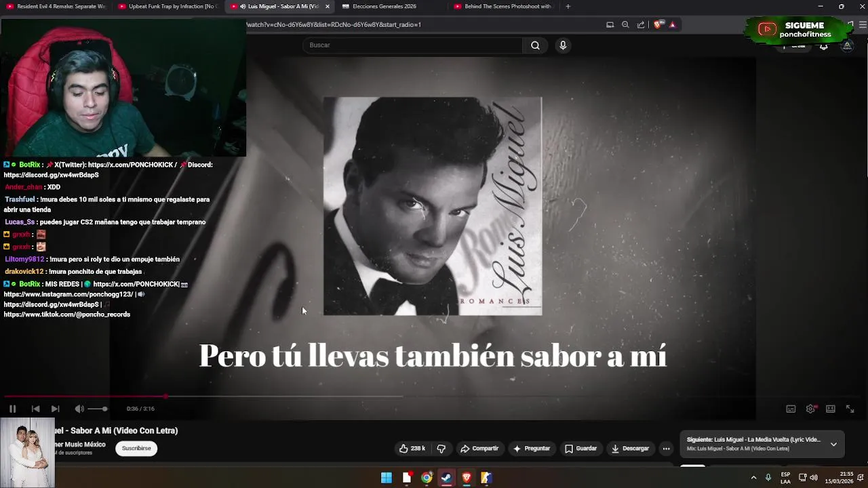The width and height of the screenshot is (868, 488).
Task: Open the zoom level icon in address bar
Action: coord(625,24)
